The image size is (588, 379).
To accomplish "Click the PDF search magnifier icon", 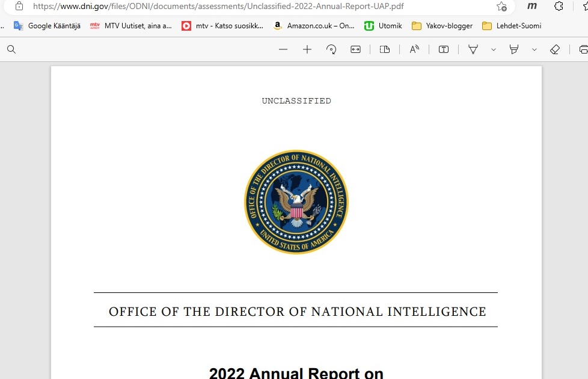I will [x=11, y=49].
